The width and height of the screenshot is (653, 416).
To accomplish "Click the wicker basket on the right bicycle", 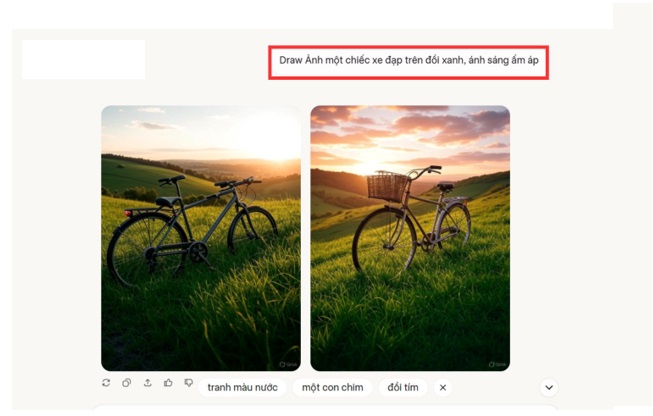I will point(387,187).
